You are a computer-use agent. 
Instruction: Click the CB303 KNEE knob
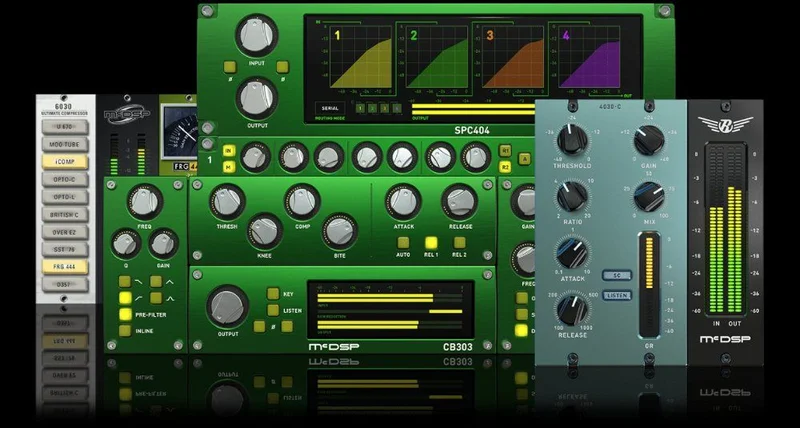(x=265, y=231)
